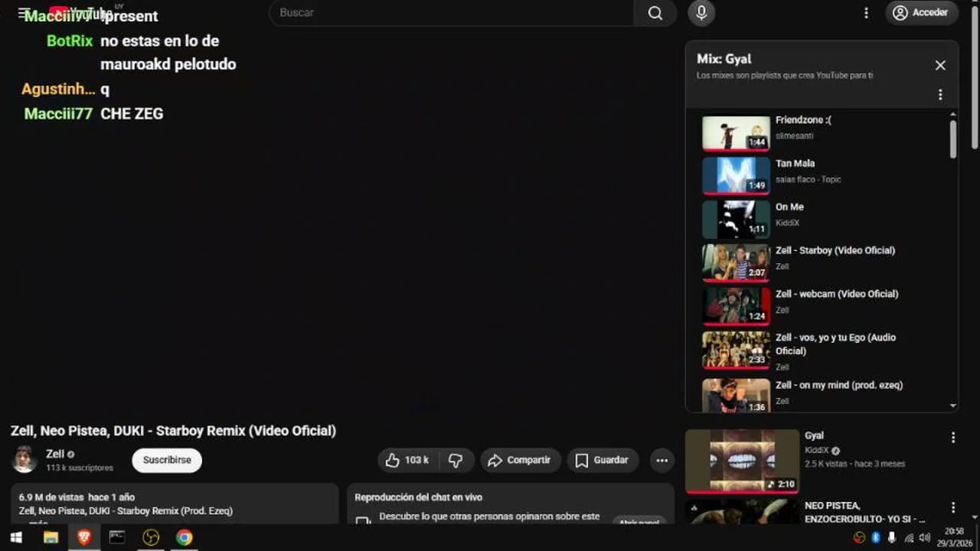
Task: Open the volume speaker tray icon
Action: pyautogui.click(x=924, y=537)
